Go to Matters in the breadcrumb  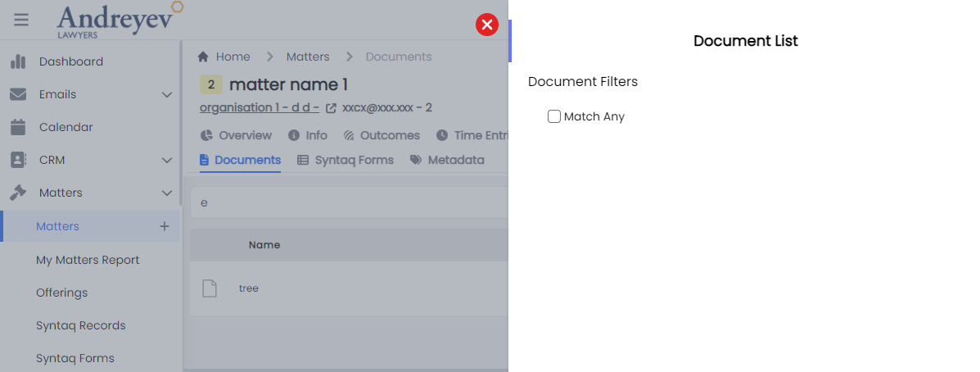[x=308, y=57]
